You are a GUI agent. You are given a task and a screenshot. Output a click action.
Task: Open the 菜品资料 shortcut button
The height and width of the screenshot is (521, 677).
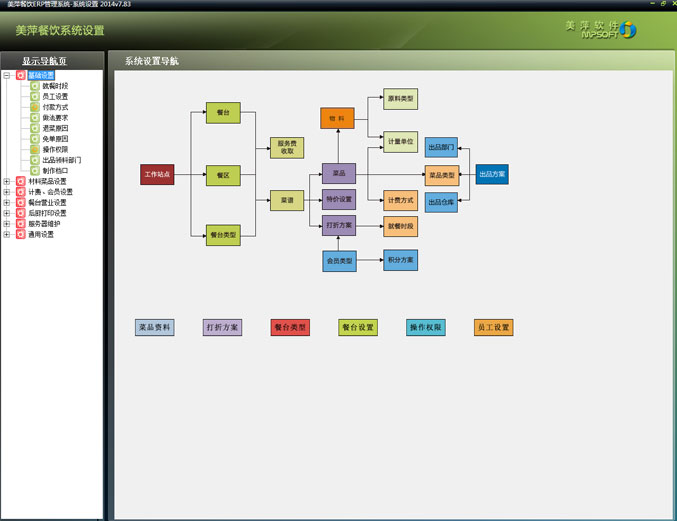(155, 327)
